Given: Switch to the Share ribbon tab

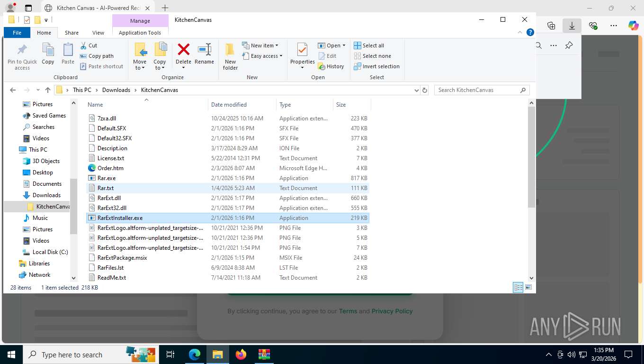Looking at the screenshot, I should (72, 33).
